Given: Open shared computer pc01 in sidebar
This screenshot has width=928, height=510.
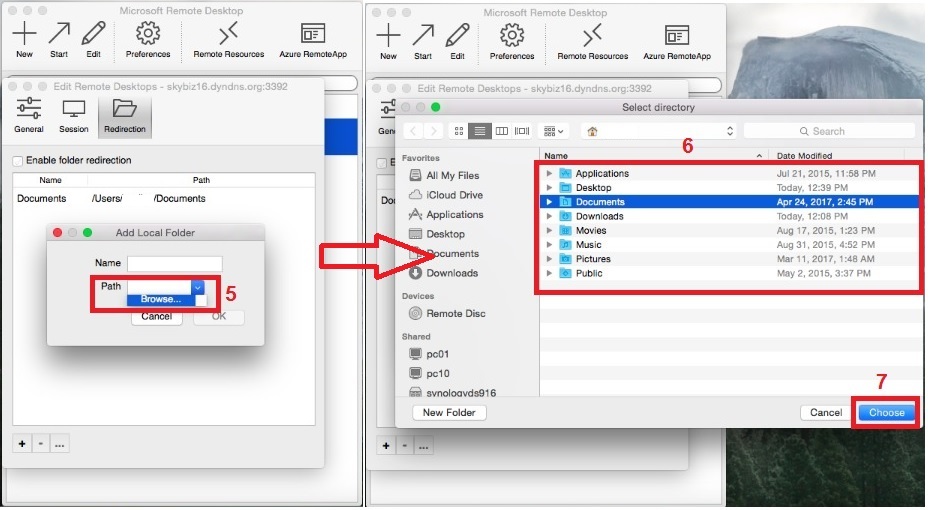Looking at the screenshot, I should tap(438, 354).
